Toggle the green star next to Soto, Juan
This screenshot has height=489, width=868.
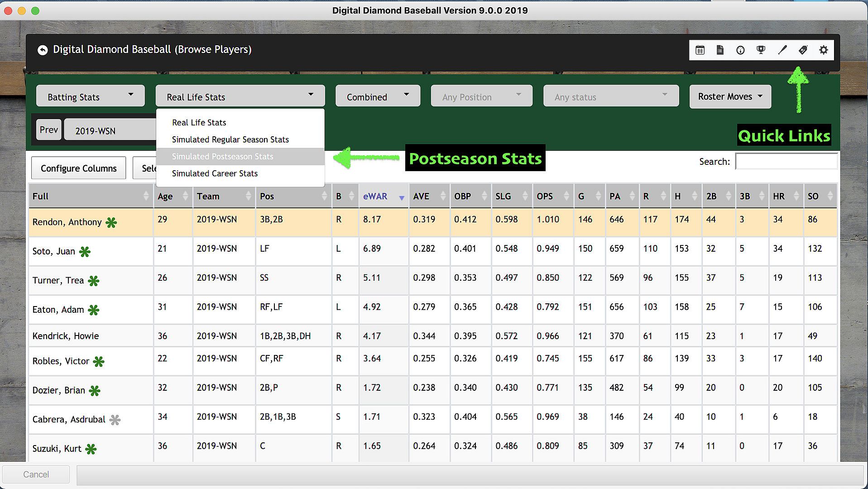(85, 252)
